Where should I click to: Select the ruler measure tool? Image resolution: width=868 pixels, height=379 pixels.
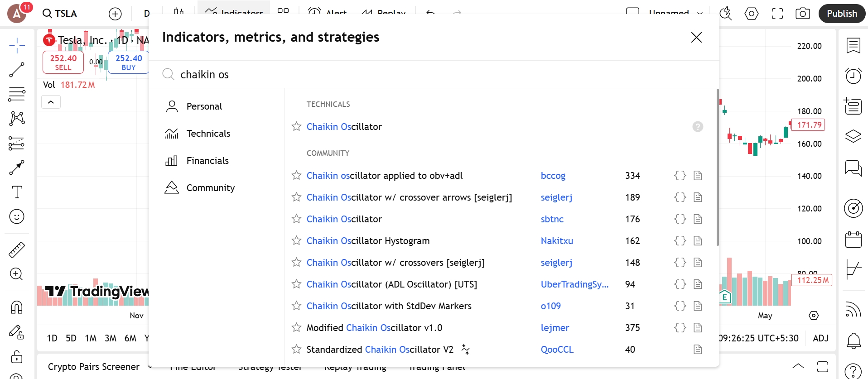click(x=17, y=249)
